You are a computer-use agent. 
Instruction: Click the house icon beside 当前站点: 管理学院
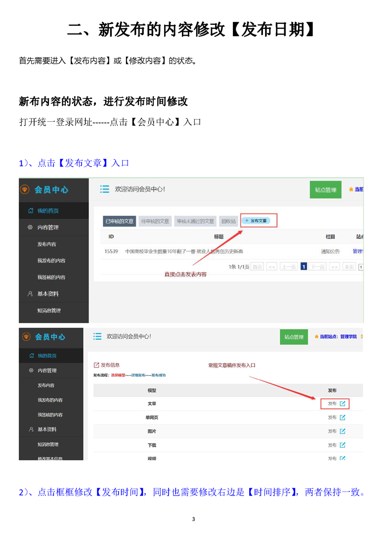[316, 337]
